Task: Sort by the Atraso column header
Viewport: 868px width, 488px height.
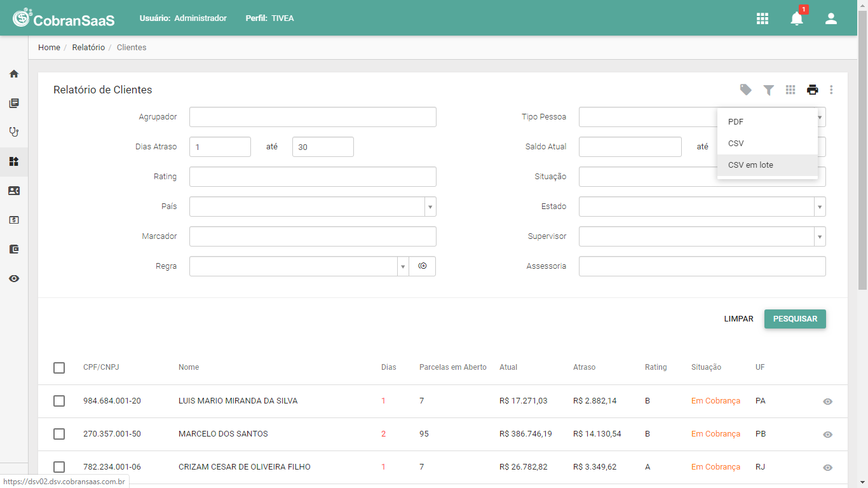Action: (x=584, y=367)
